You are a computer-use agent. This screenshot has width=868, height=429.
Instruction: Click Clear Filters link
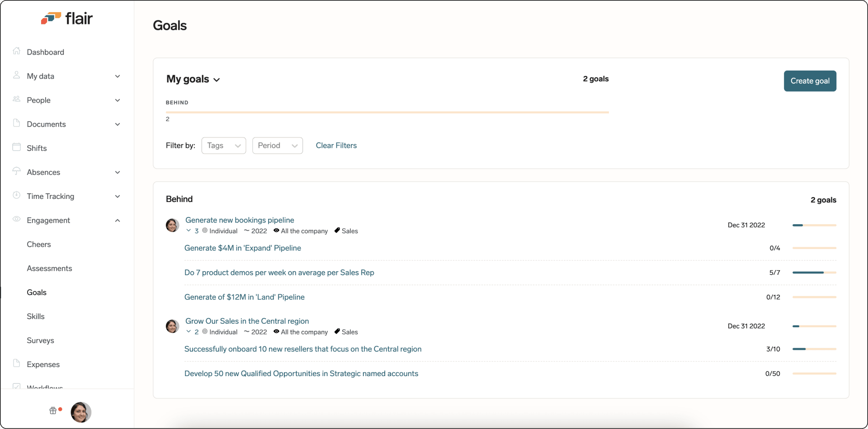pyautogui.click(x=336, y=146)
